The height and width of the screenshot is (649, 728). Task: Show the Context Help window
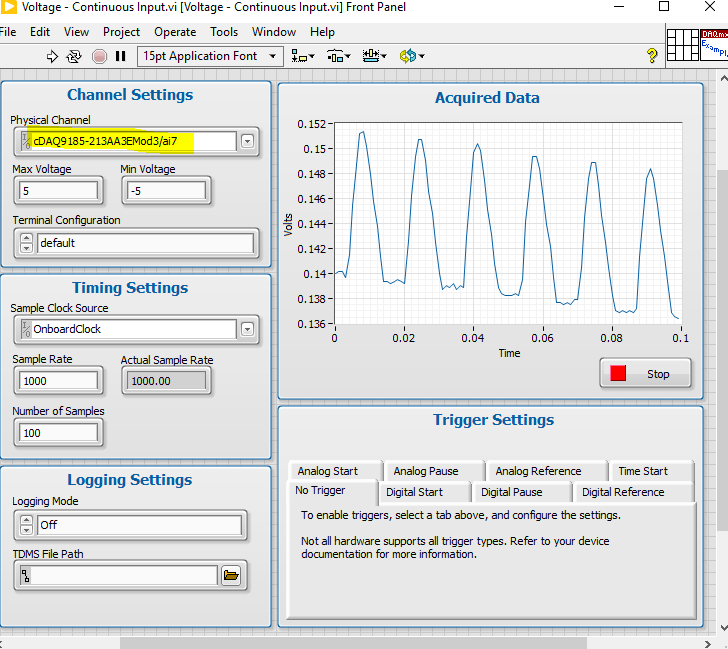point(652,57)
